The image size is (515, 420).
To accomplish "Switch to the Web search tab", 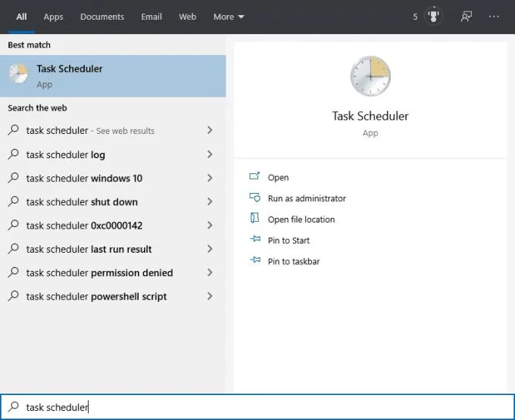I will pyautogui.click(x=188, y=17).
